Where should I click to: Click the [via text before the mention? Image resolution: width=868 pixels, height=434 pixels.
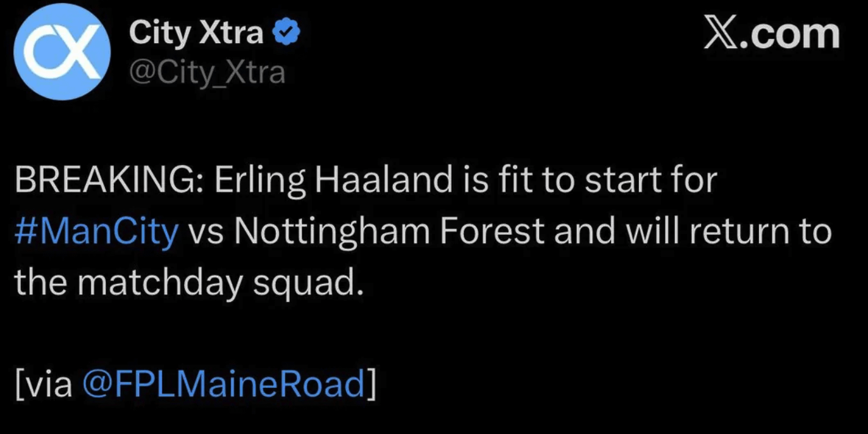(43, 384)
